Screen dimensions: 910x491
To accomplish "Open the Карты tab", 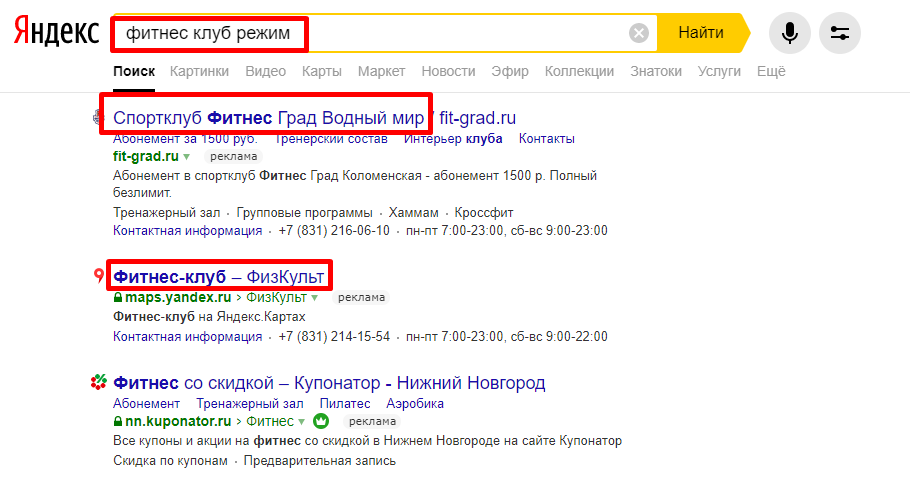I will point(322,71).
